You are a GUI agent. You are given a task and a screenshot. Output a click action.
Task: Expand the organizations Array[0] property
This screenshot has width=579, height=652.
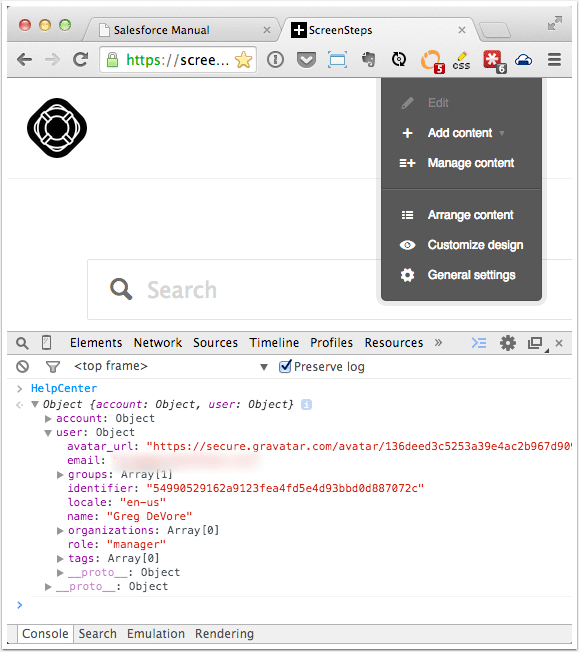pyautogui.click(x=60, y=531)
